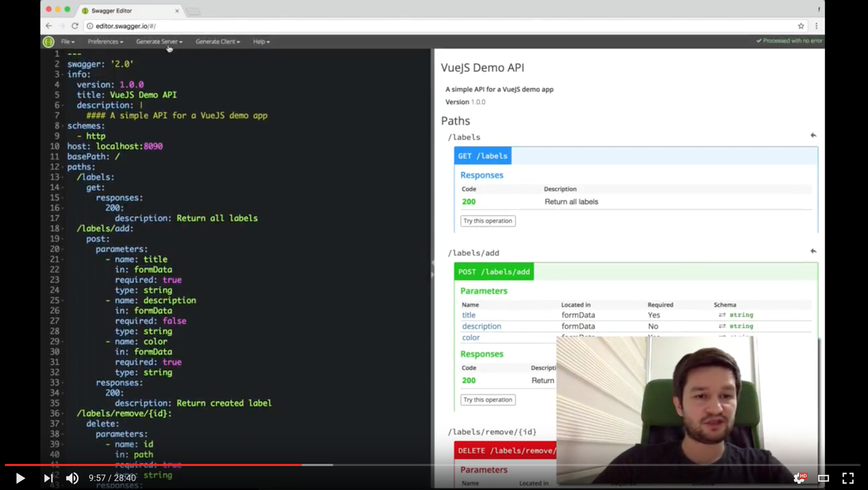Image resolution: width=868 pixels, height=490 pixels.
Task: Bookmark page with the star icon
Action: pos(801,26)
